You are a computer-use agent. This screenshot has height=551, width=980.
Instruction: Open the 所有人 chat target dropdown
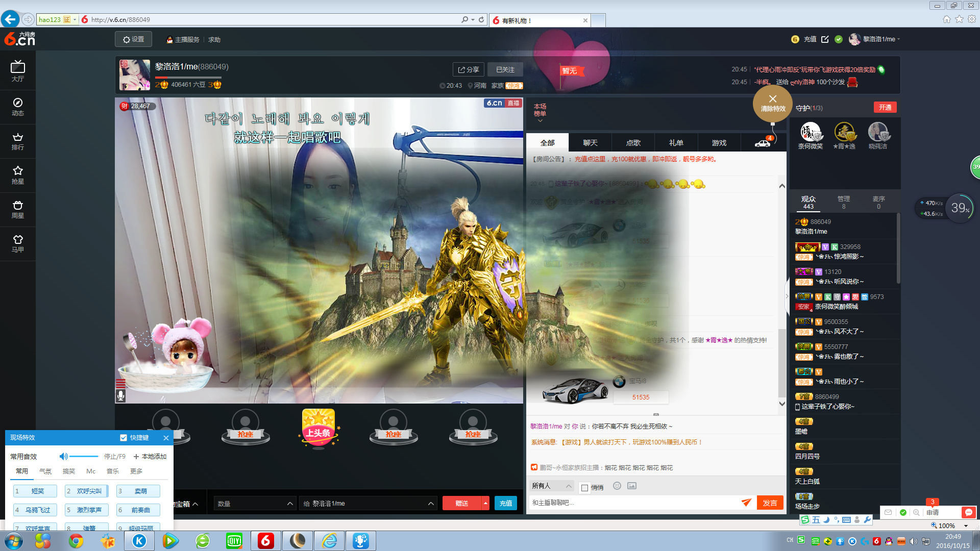pyautogui.click(x=552, y=486)
